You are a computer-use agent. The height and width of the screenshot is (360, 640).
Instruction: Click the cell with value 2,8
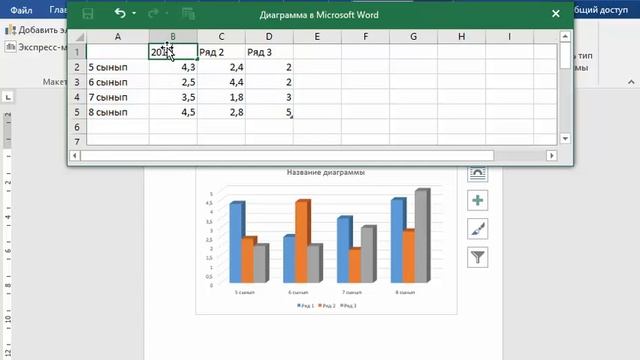point(221,112)
